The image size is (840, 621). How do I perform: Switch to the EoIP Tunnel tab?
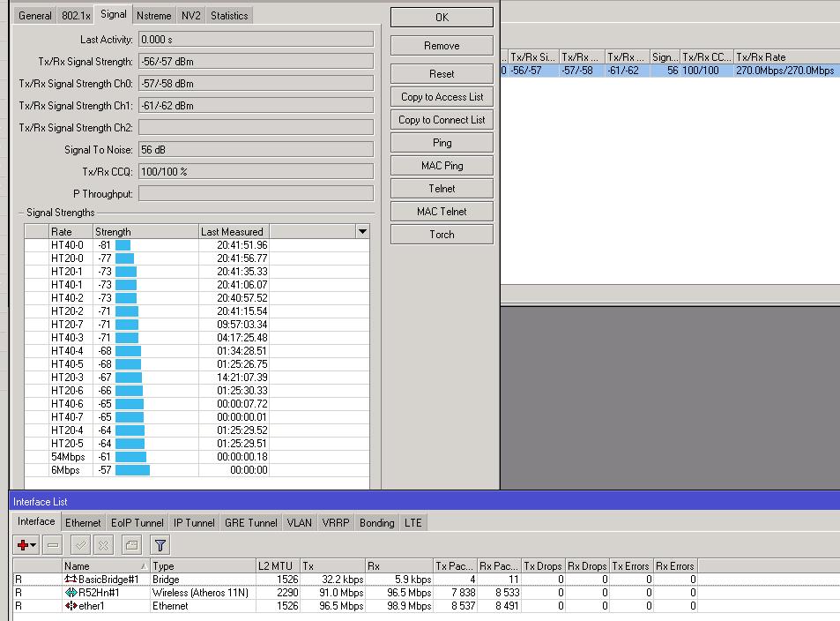[x=136, y=523]
